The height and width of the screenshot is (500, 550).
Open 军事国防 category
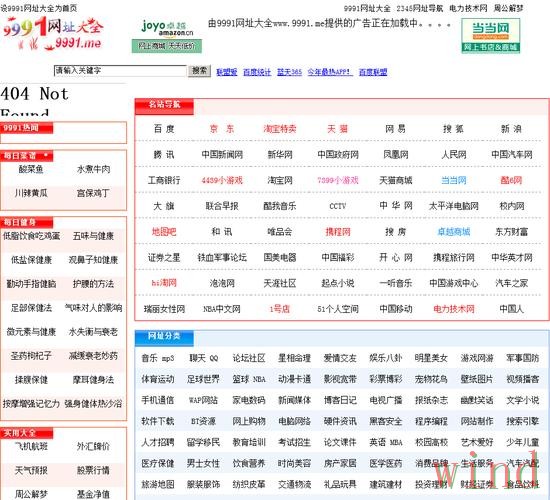pyautogui.click(x=522, y=358)
